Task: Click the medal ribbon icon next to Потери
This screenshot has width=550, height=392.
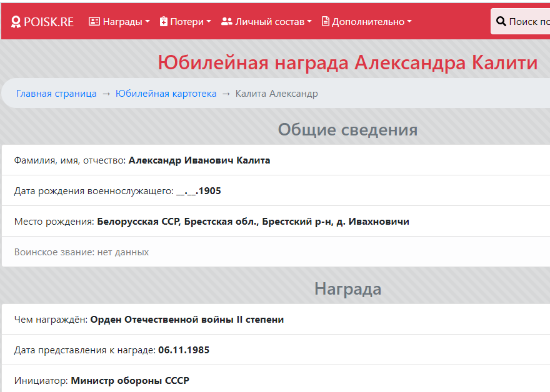Action: [164, 21]
